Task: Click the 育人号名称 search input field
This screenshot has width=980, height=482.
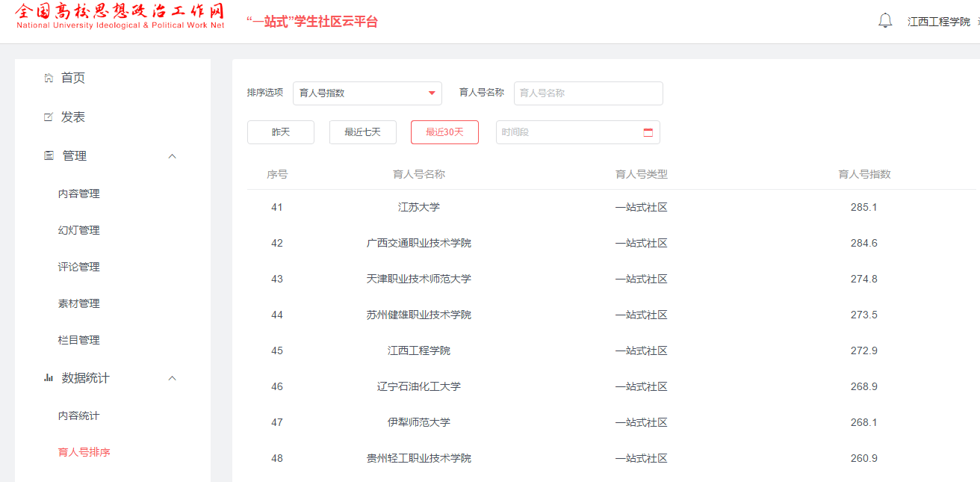Action: coord(588,93)
